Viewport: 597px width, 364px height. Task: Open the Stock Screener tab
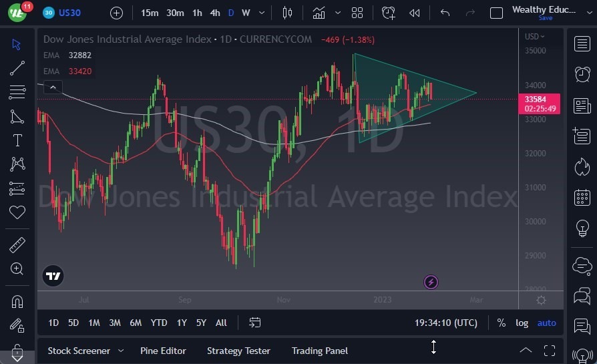pos(79,351)
